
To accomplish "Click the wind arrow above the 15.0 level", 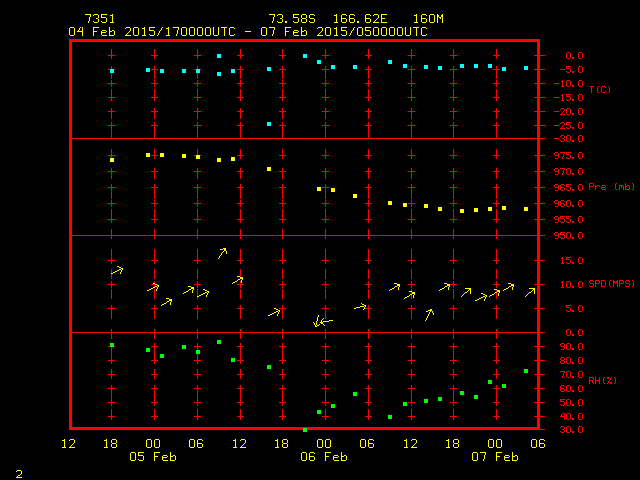I will coord(222,253).
